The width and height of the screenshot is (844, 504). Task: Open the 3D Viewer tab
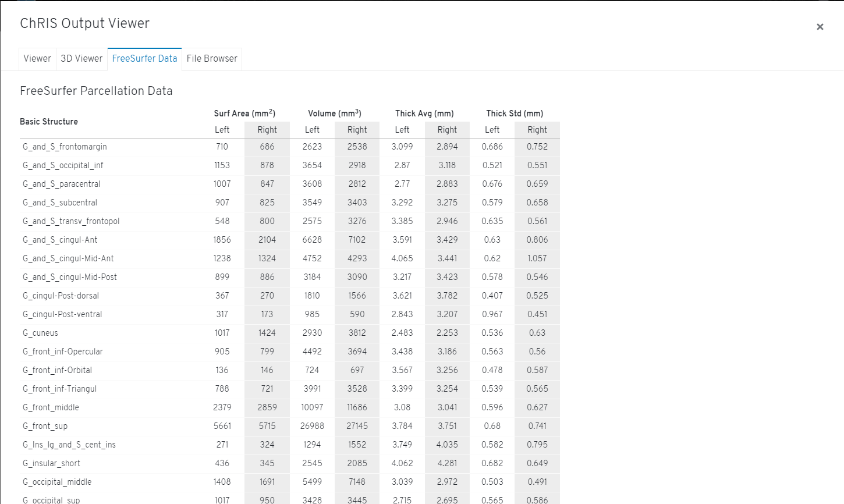81,58
